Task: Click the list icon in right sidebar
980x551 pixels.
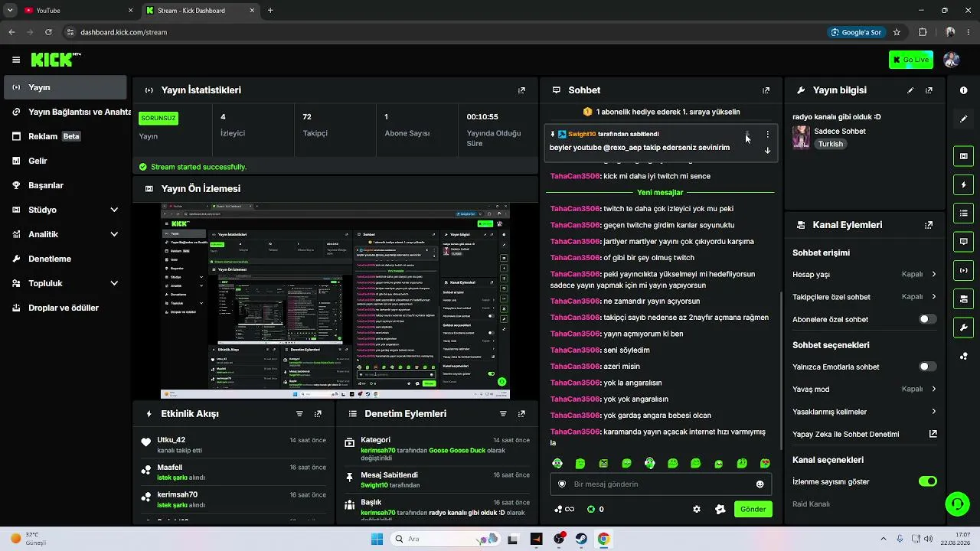Action: [x=963, y=213]
